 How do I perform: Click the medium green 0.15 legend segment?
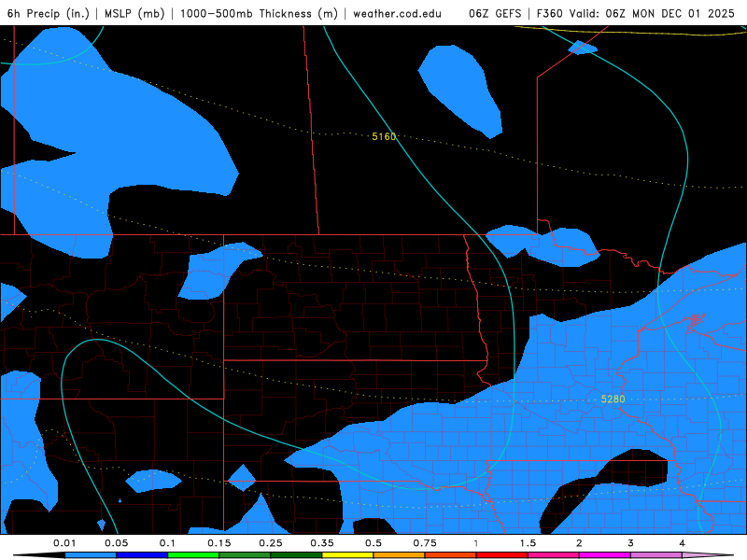pyautogui.click(x=245, y=555)
